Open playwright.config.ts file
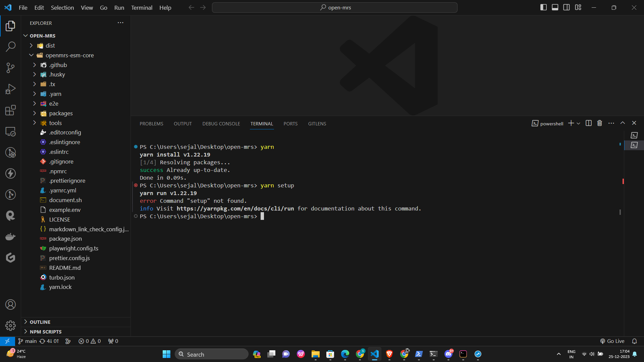Image resolution: width=644 pixels, height=362 pixels. [x=73, y=248]
